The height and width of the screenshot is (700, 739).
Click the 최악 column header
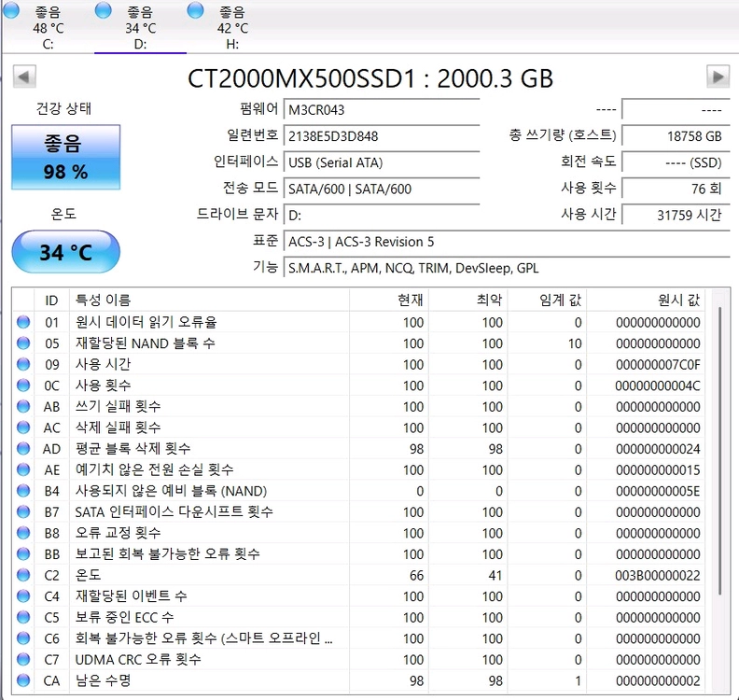pyautogui.click(x=468, y=300)
